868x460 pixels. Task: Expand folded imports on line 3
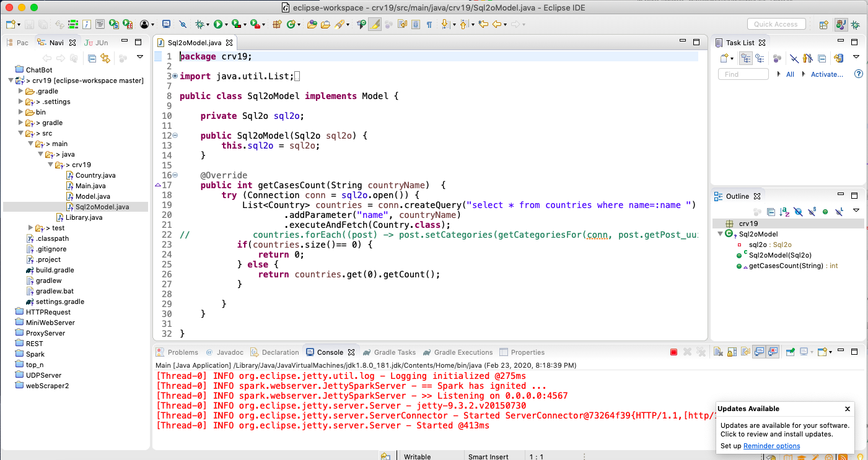[175, 76]
